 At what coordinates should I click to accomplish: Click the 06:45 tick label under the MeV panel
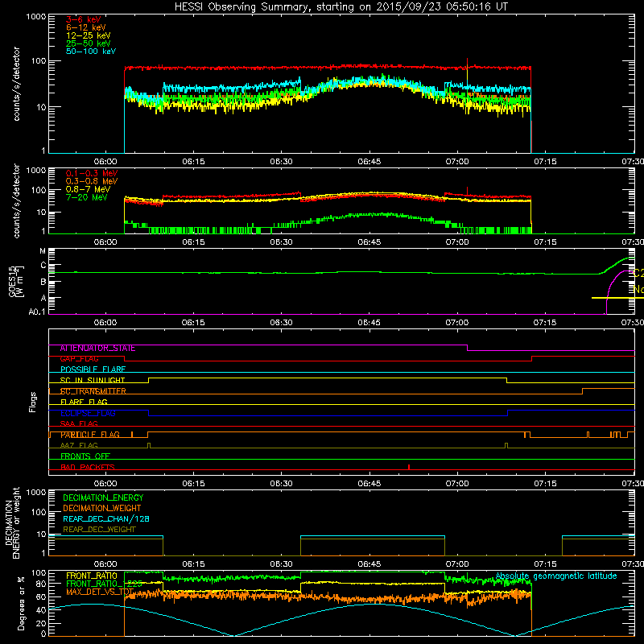[369, 242]
